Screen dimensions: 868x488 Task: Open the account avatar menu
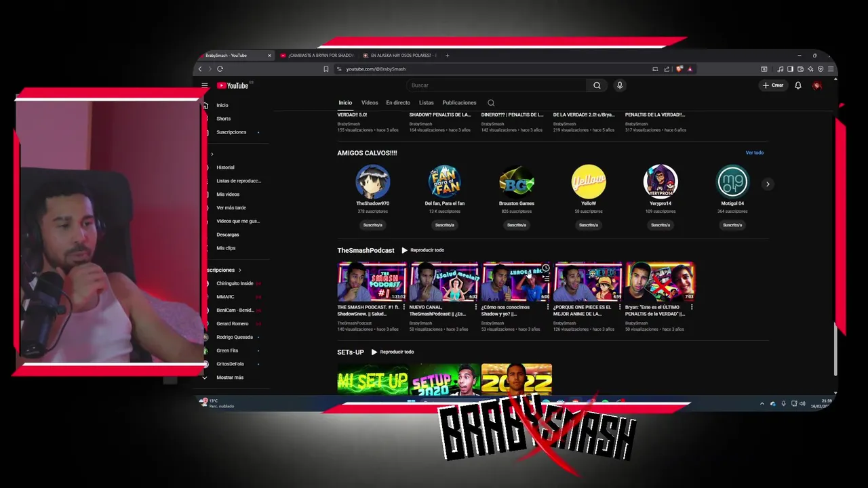(x=817, y=85)
